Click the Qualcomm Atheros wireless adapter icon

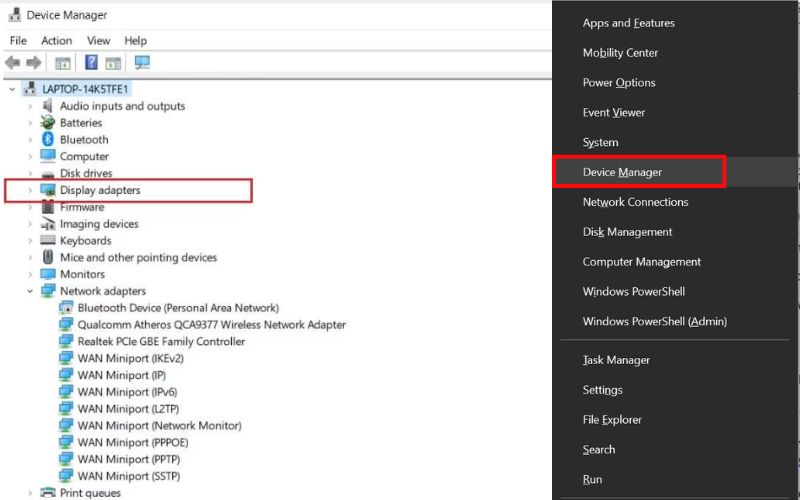click(x=66, y=325)
